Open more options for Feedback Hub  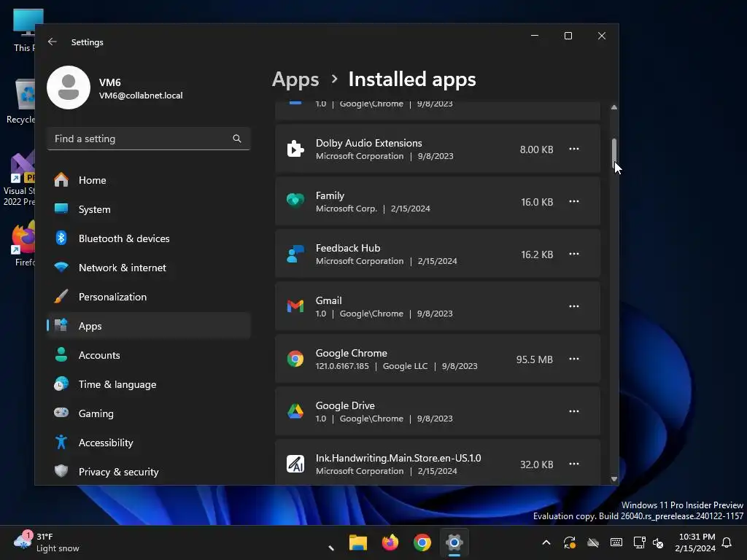click(573, 254)
